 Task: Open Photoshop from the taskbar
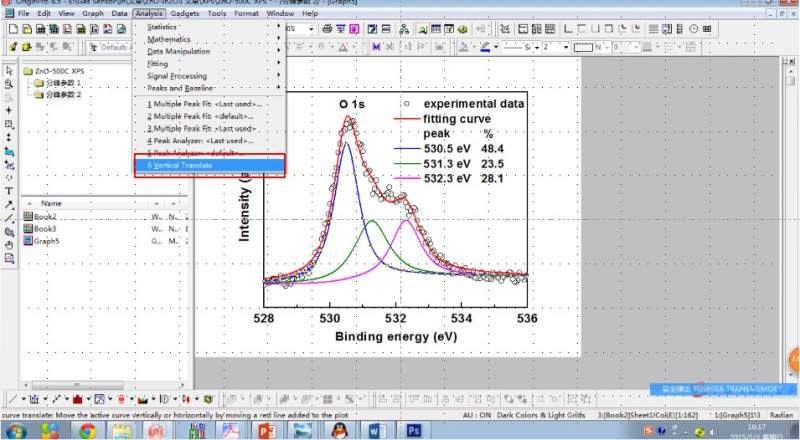[x=414, y=431]
